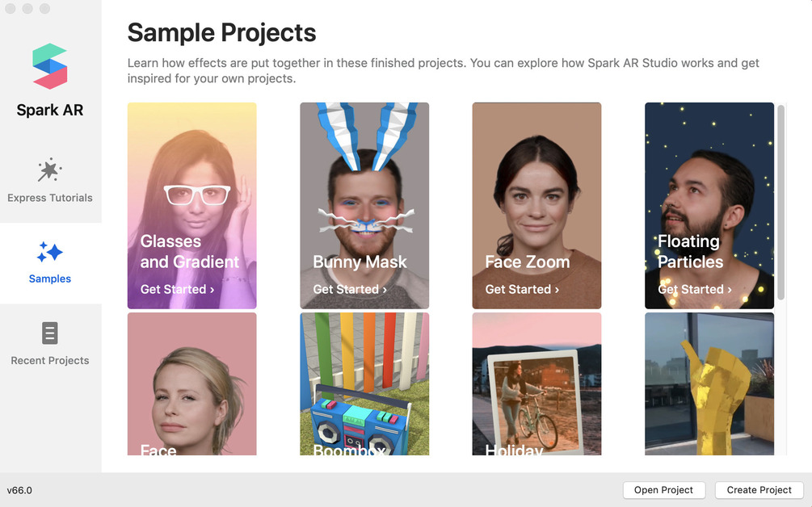Click the Recent Projects document icon

point(50,333)
